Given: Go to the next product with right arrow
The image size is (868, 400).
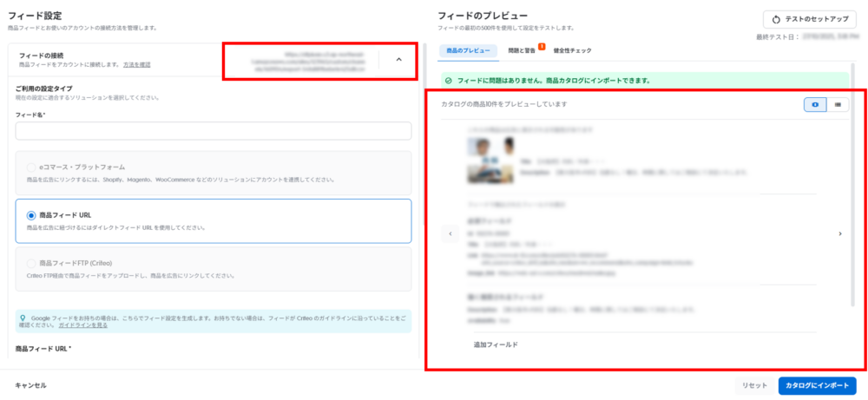Looking at the screenshot, I should [839, 233].
